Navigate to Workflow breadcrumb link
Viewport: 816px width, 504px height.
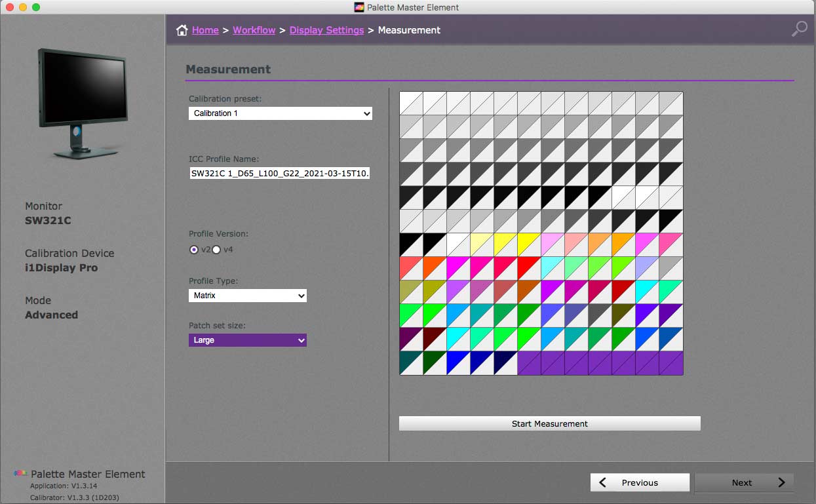254,30
